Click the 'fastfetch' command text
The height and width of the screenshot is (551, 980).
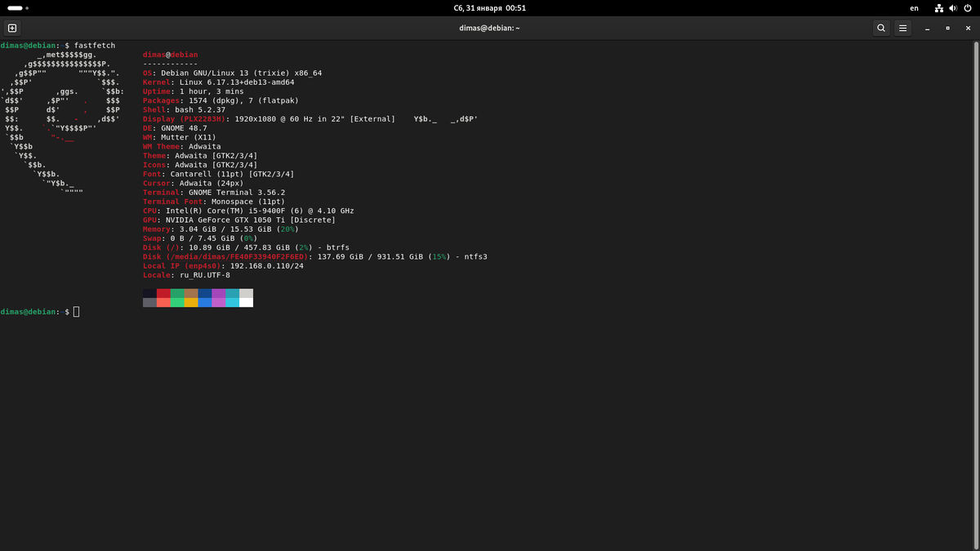click(x=95, y=45)
